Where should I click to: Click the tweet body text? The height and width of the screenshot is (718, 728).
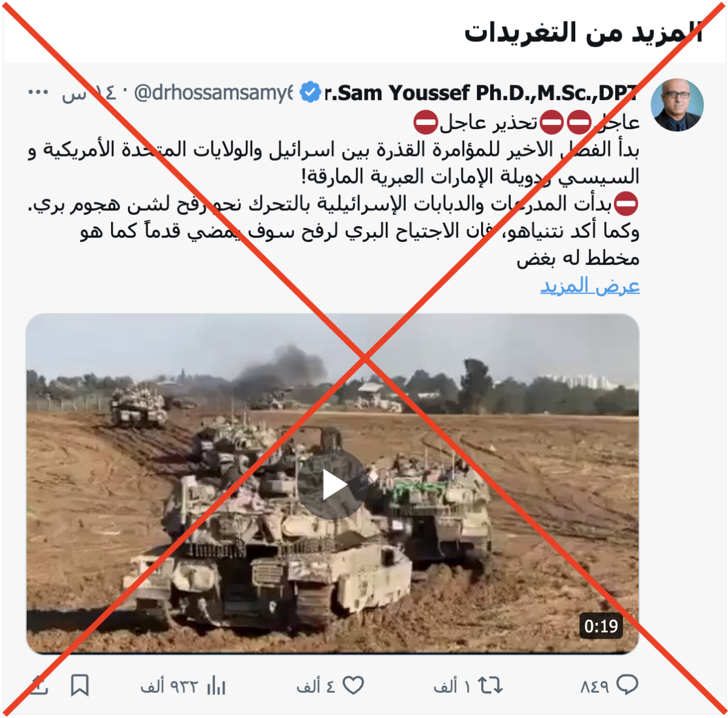[x=334, y=190]
